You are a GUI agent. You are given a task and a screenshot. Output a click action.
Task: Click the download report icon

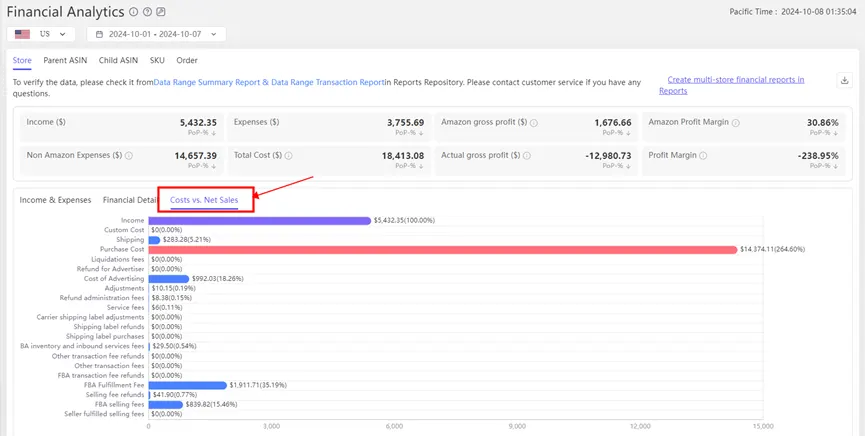(x=844, y=81)
